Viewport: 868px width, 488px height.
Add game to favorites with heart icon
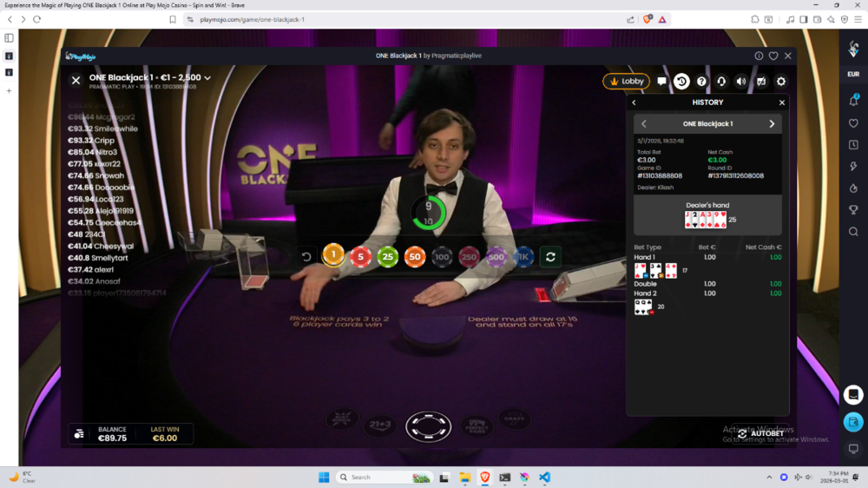(773, 56)
